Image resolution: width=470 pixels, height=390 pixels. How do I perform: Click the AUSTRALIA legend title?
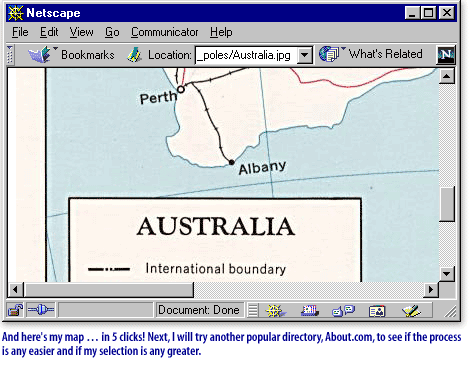tap(216, 226)
